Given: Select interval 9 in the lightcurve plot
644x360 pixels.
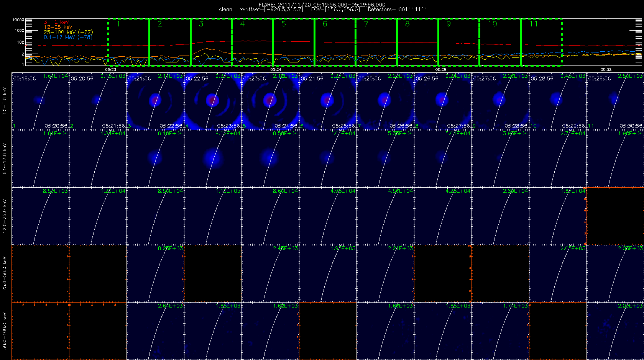Looking at the screenshot, I should (x=459, y=42).
